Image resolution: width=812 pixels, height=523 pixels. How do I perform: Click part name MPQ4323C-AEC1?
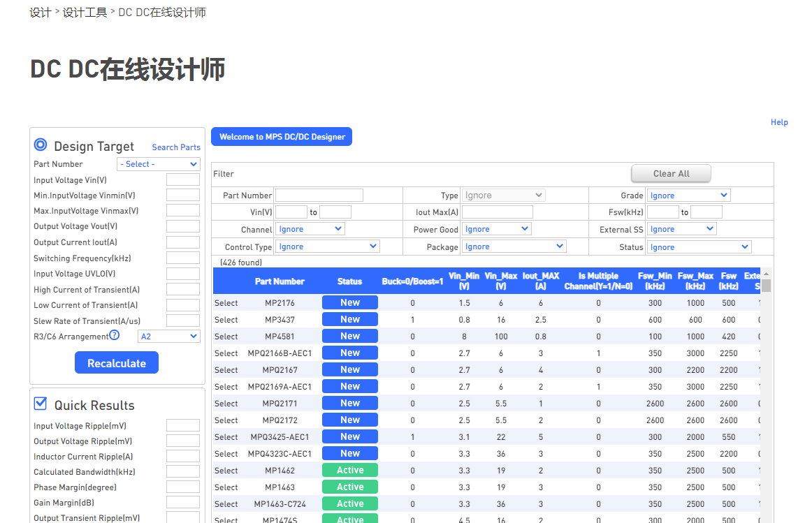(x=280, y=454)
